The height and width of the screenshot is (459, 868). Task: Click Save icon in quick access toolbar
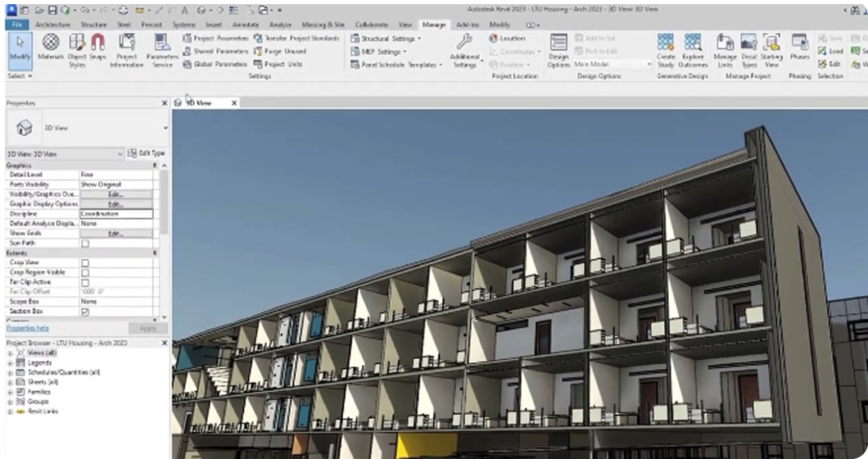click(x=52, y=10)
